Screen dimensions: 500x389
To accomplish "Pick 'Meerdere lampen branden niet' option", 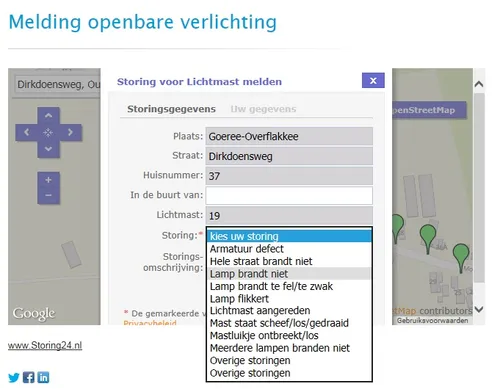I will point(289,348).
